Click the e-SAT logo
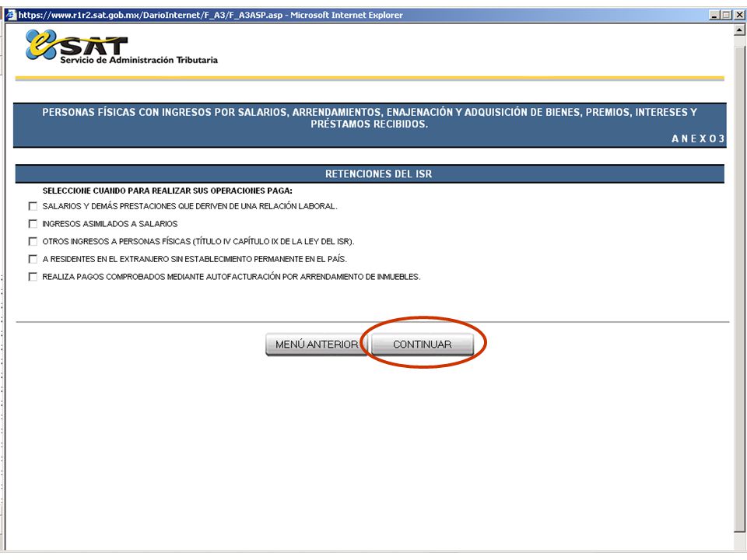This screenshot has height=560, width=747. pos(76,44)
